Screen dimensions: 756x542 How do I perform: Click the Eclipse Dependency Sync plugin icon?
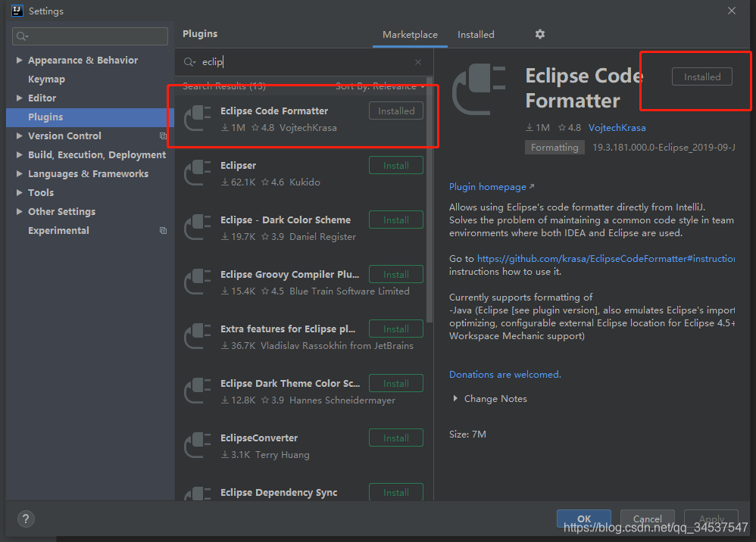[x=198, y=494]
